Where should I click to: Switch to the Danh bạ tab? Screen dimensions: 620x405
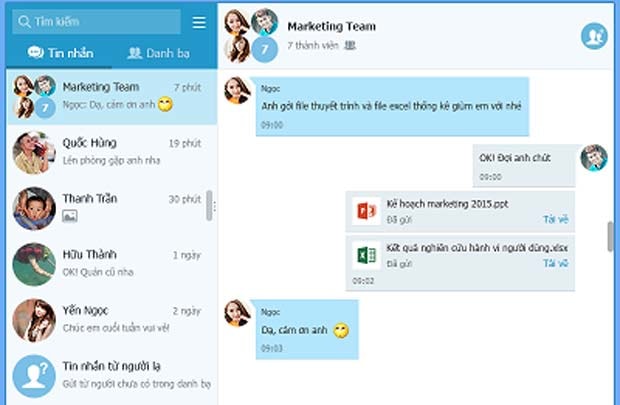[x=159, y=53]
